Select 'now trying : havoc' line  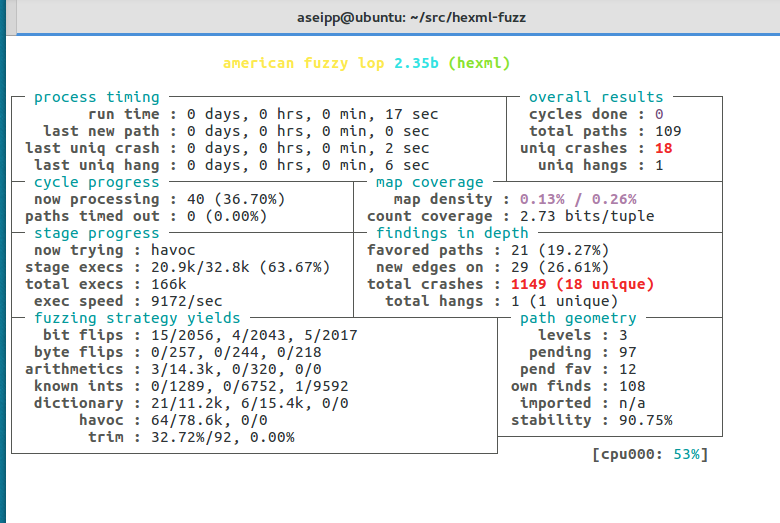pos(114,250)
